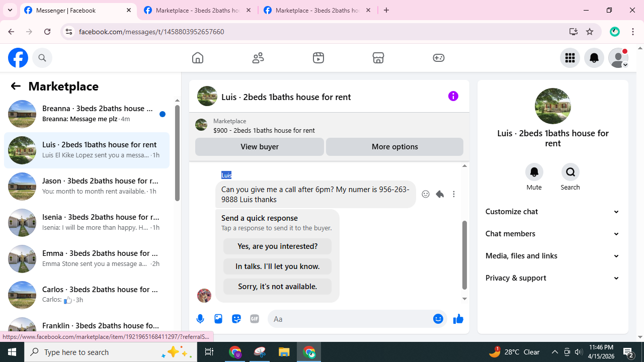The image size is (644, 362).
Task: Click chat messages scrollbar thumb
Action: (x=464, y=255)
